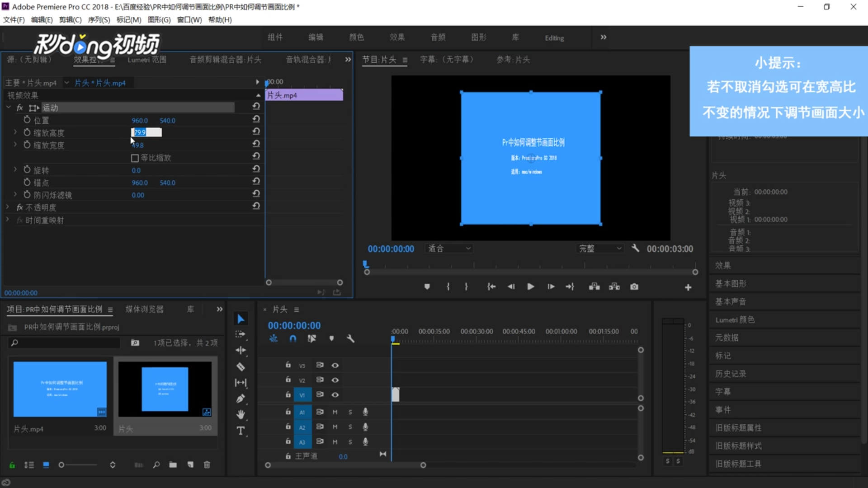The image size is (868, 488).
Task: Click the Play button in Program monitor
Action: click(530, 287)
